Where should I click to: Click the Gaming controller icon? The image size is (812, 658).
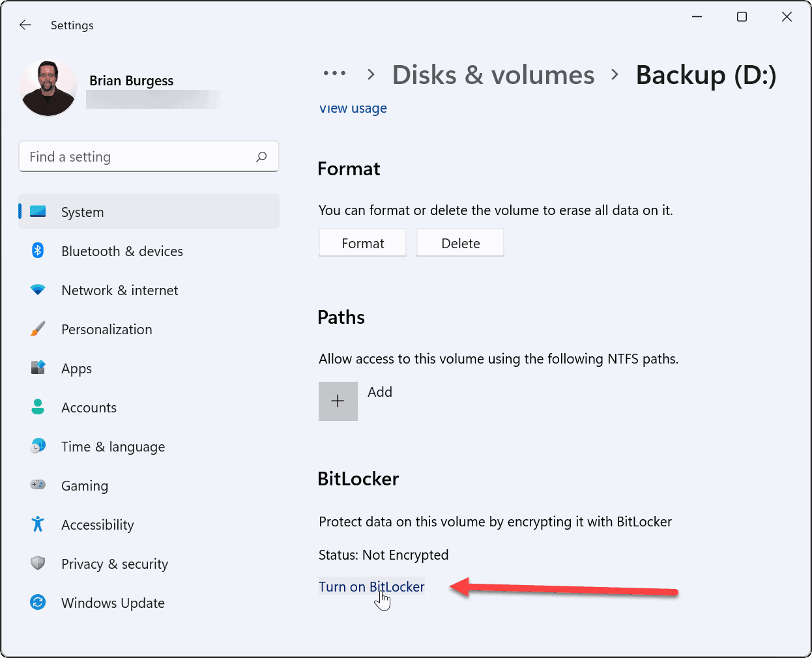pyautogui.click(x=37, y=485)
